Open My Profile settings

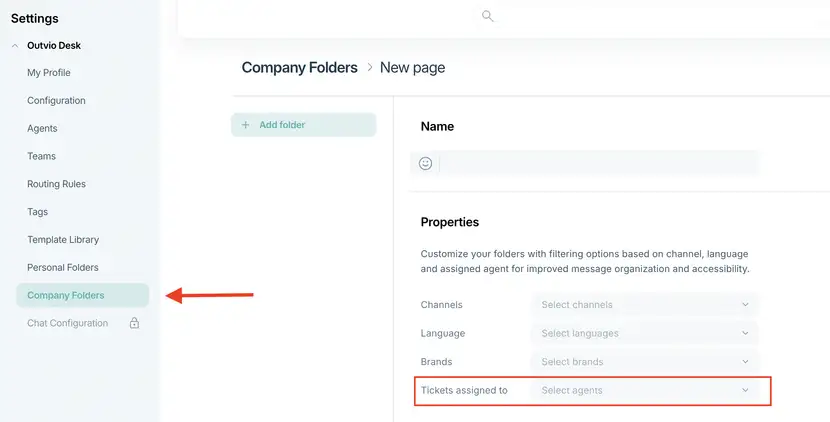click(x=49, y=73)
